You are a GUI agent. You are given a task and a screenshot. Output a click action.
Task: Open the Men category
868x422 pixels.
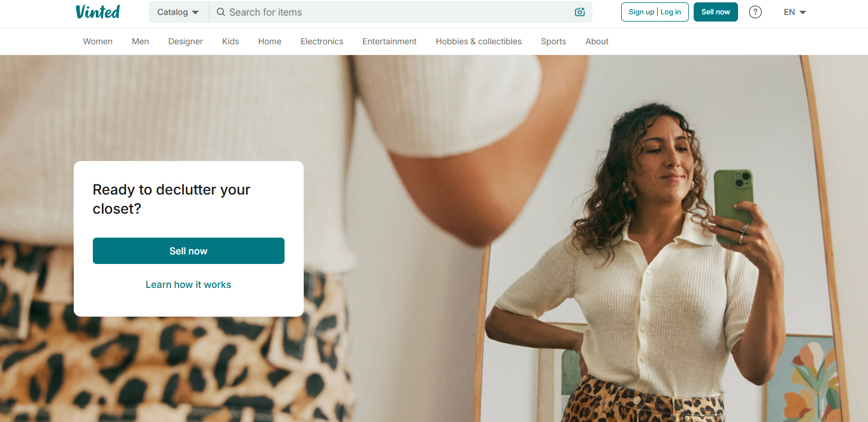pos(140,41)
